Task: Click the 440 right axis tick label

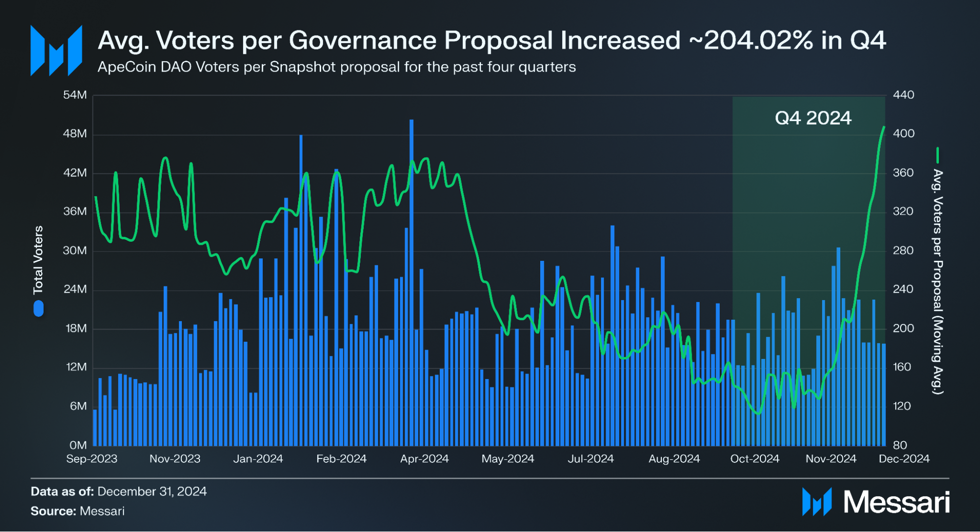Action: tap(903, 95)
